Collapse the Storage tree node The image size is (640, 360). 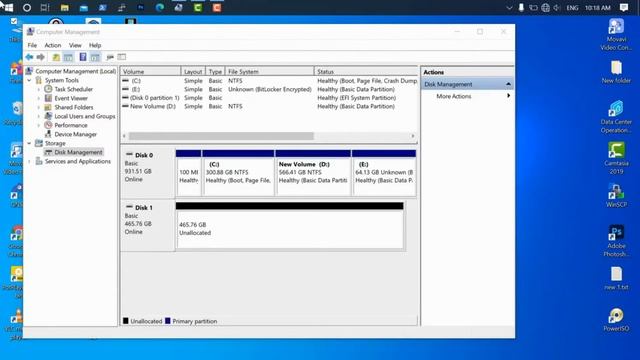[29, 143]
